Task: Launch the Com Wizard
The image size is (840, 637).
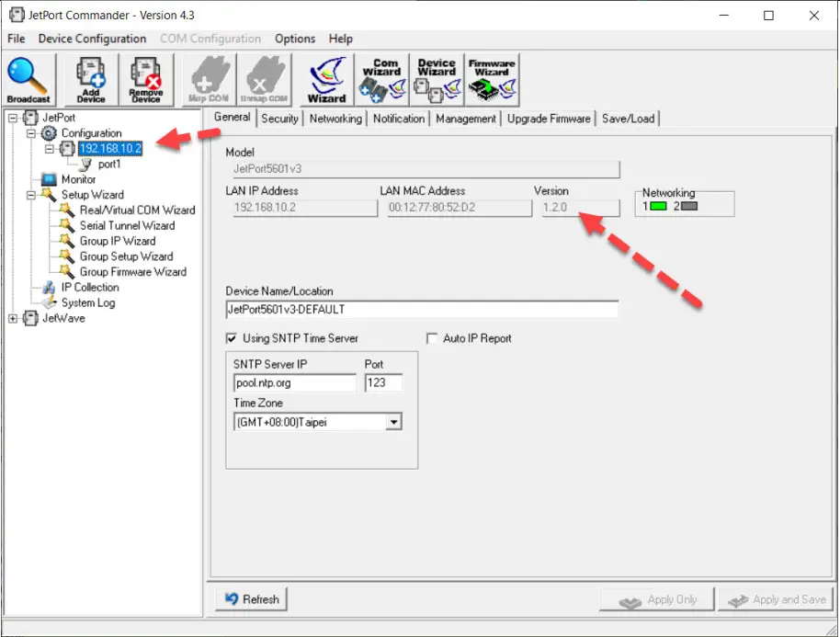Action: click(381, 78)
